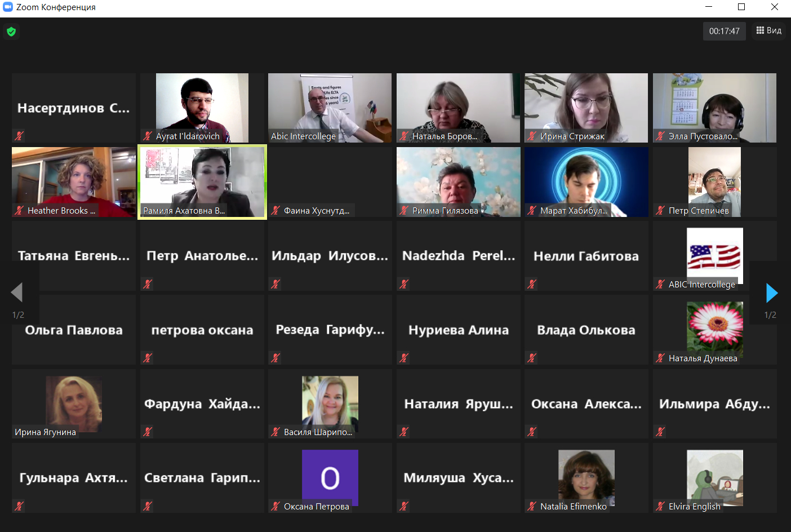This screenshot has height=532, width=791.
Task: Select Ирина Ягунина participant tile
Action: point(74,404)
